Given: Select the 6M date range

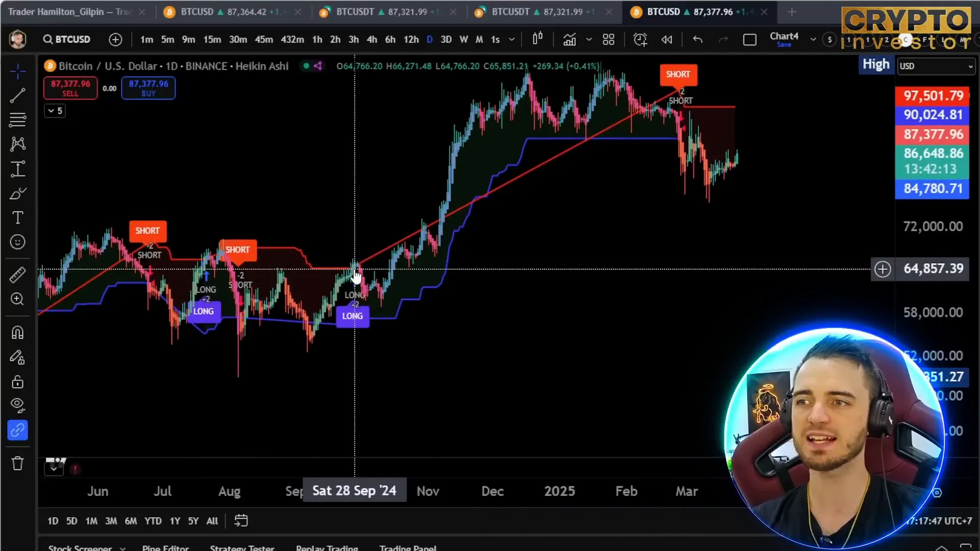Looking at the screenshot, I should [131, 521].
